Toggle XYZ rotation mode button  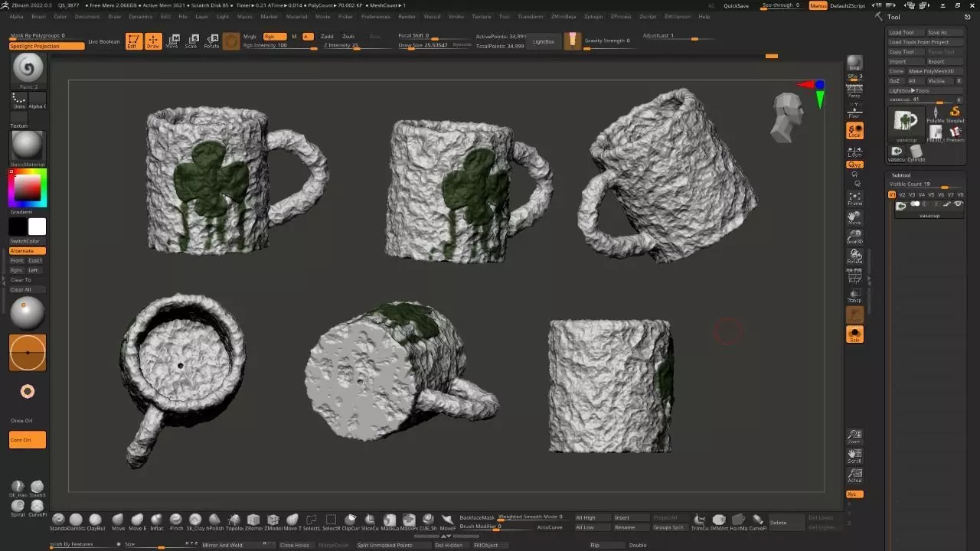854,165
